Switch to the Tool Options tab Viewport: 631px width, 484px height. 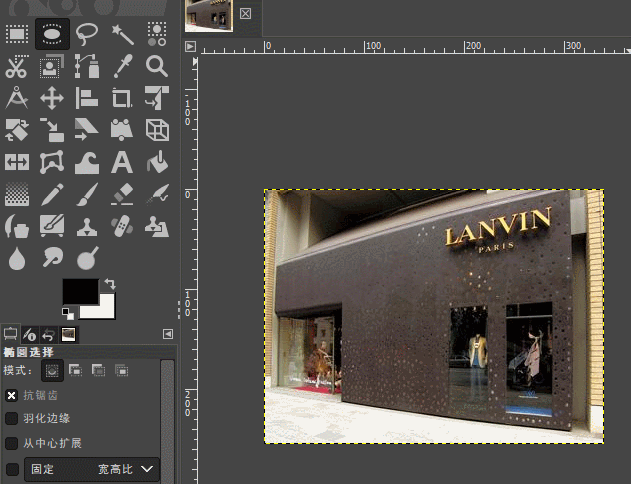pyautogui.click(x=10, y=334)
